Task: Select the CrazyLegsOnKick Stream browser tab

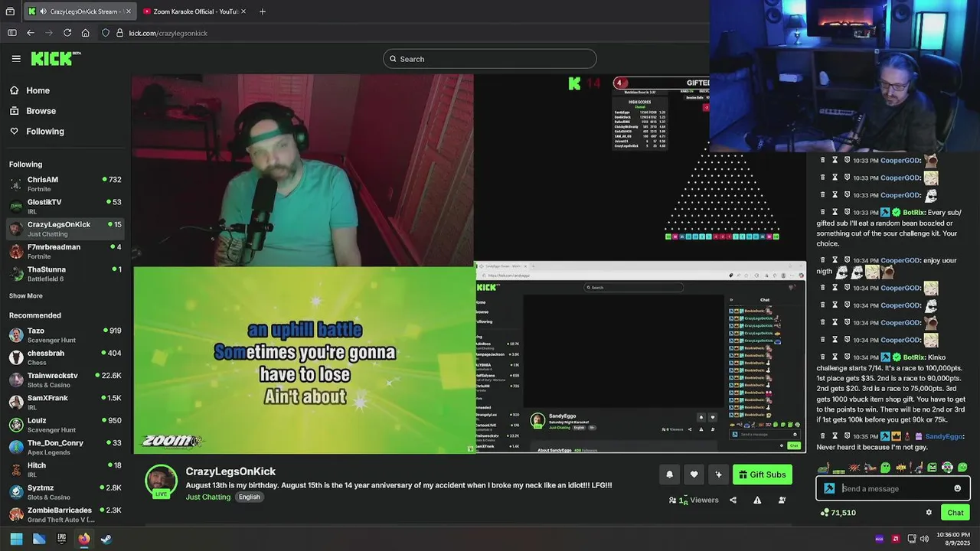Action: coord(80,11)
